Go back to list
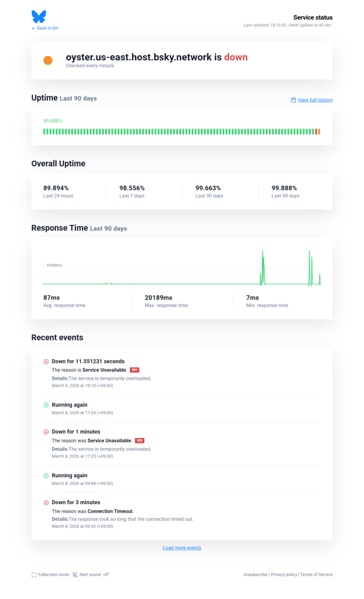Screen dimensions: 364x599 (45, 28)
